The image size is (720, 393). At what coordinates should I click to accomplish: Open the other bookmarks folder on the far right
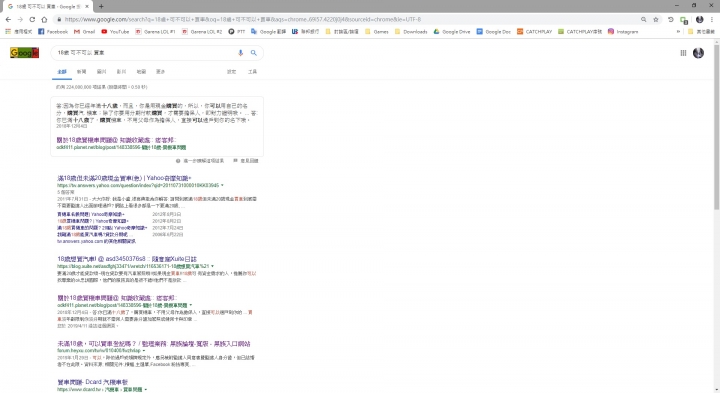[701, 32]
